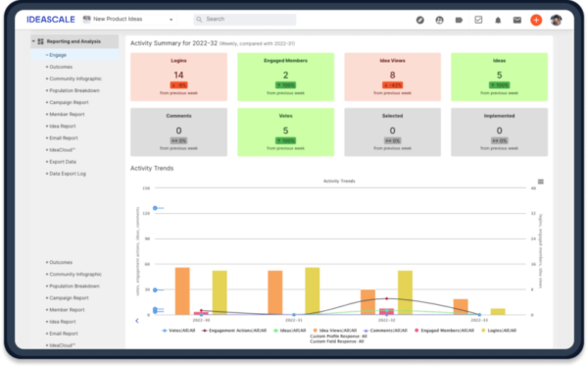Click the community people icon in header
588x367 pixels.
439,20
